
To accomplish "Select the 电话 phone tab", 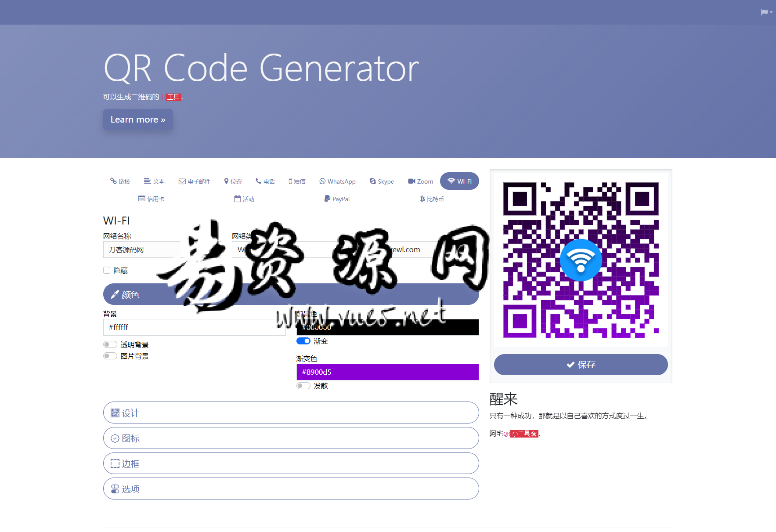I will [x=265, y=181].
